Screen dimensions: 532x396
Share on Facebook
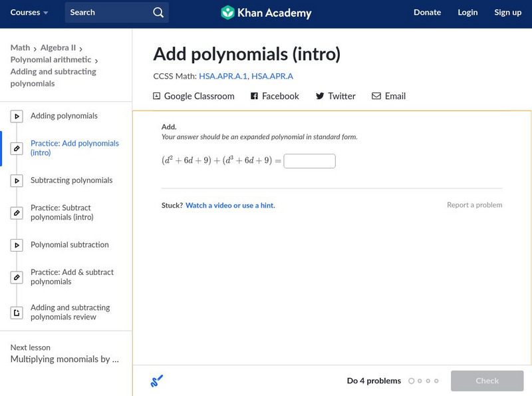[280, 96]
